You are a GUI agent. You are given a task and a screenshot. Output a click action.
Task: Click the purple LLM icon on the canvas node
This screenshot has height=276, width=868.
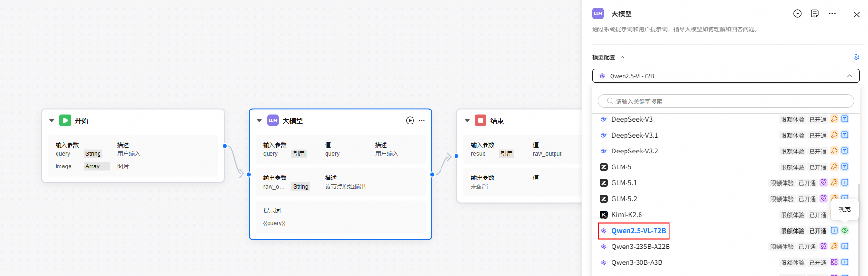tap(273, 120)
